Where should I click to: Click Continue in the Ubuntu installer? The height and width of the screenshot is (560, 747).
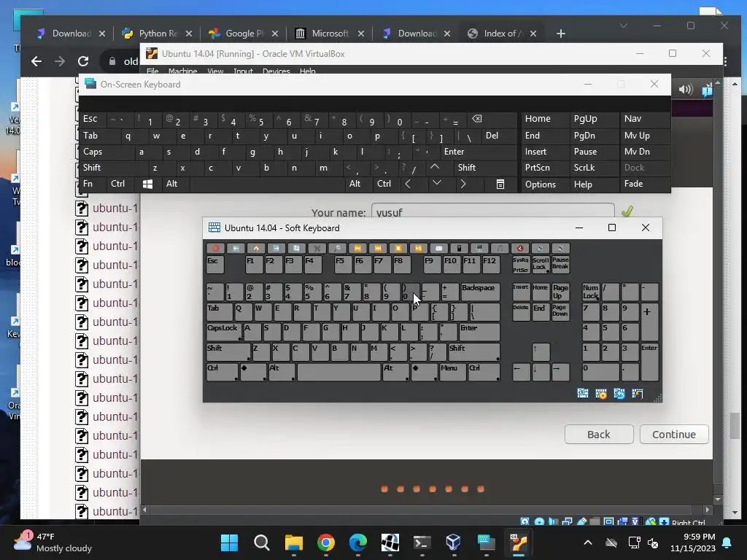674,435
